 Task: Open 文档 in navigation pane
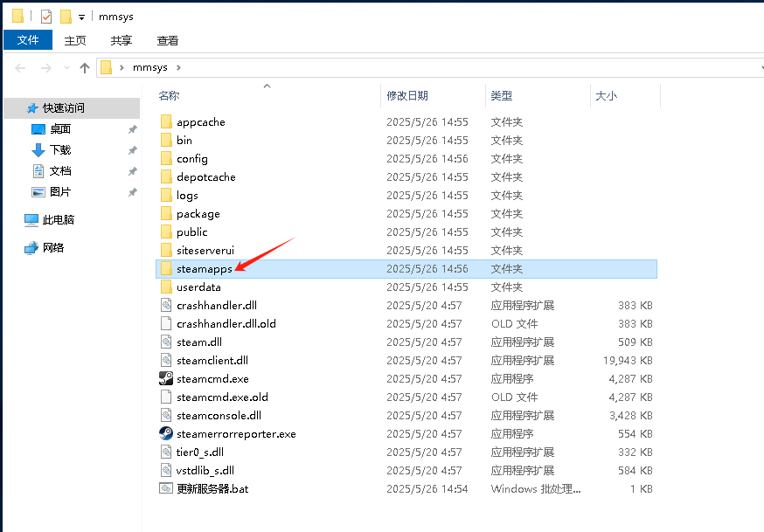(60, 171)
